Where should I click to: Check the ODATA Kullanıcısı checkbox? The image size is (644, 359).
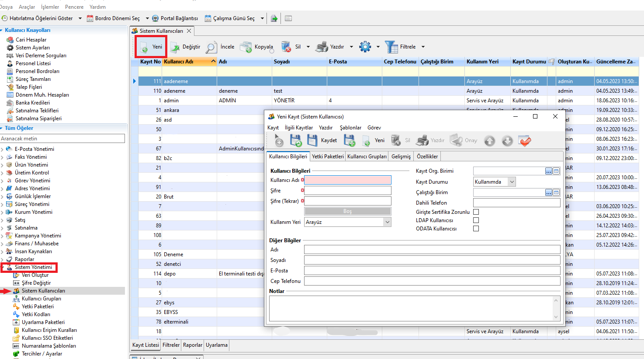[476, 229]
